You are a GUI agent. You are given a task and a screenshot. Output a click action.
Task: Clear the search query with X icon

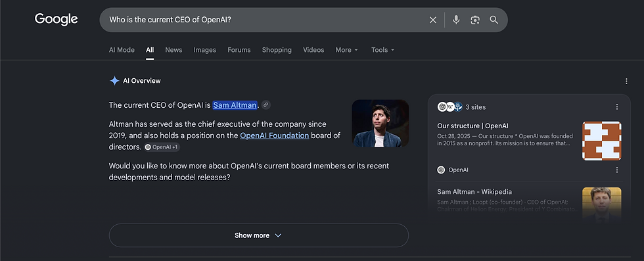(433, 20)
